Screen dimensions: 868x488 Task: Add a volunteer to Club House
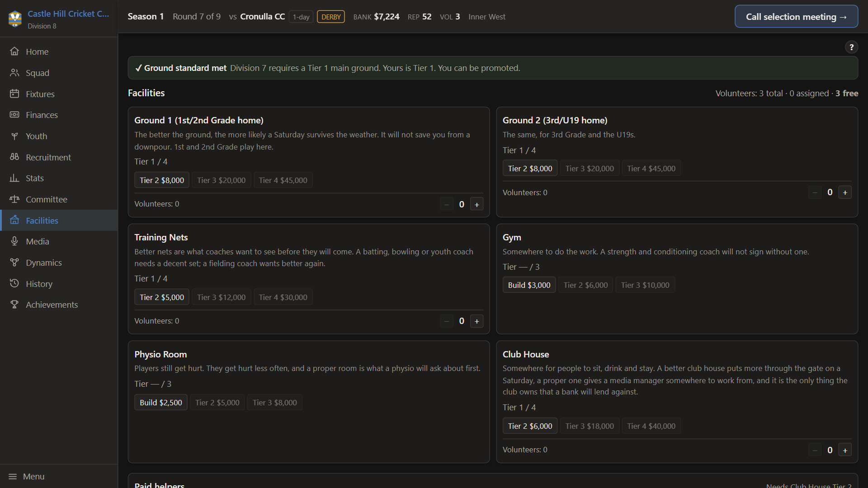845,450
